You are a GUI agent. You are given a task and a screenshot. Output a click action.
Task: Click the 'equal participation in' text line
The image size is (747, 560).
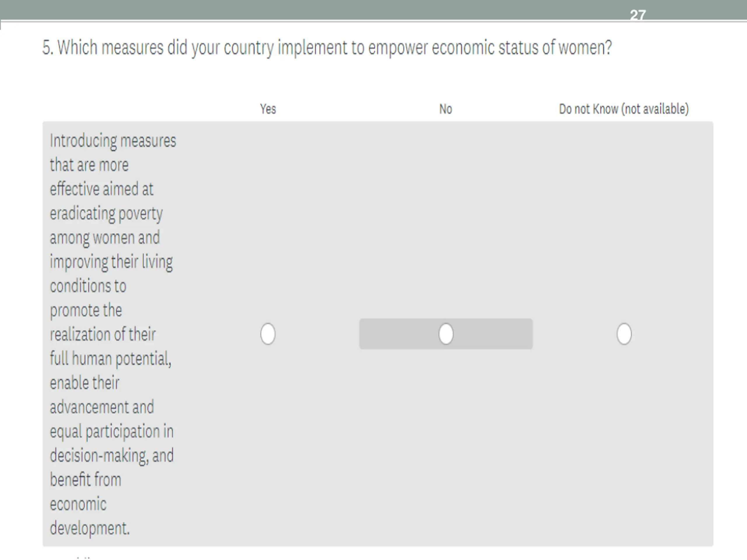[112, 432]
